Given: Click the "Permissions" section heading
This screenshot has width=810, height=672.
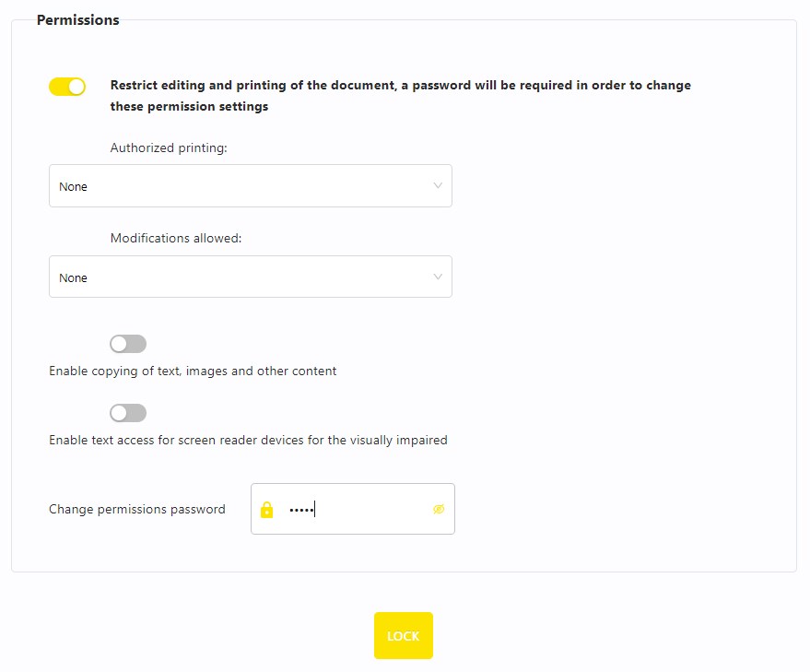Looking at the screenshot, I should [78, 20].
